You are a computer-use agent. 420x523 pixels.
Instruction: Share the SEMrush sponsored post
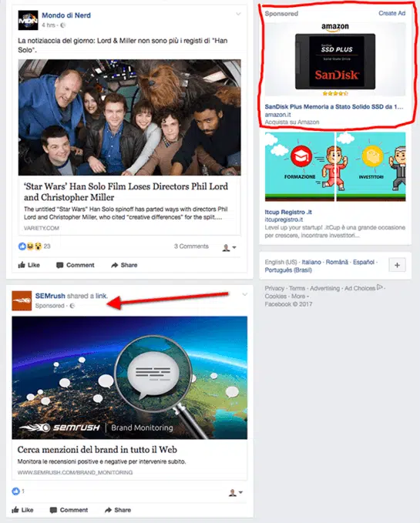(118, 510)
